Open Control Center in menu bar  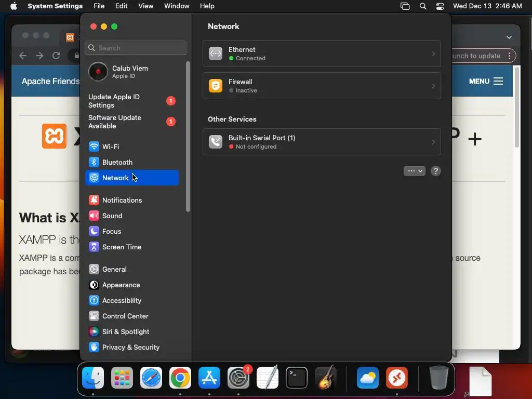point(440,6)
